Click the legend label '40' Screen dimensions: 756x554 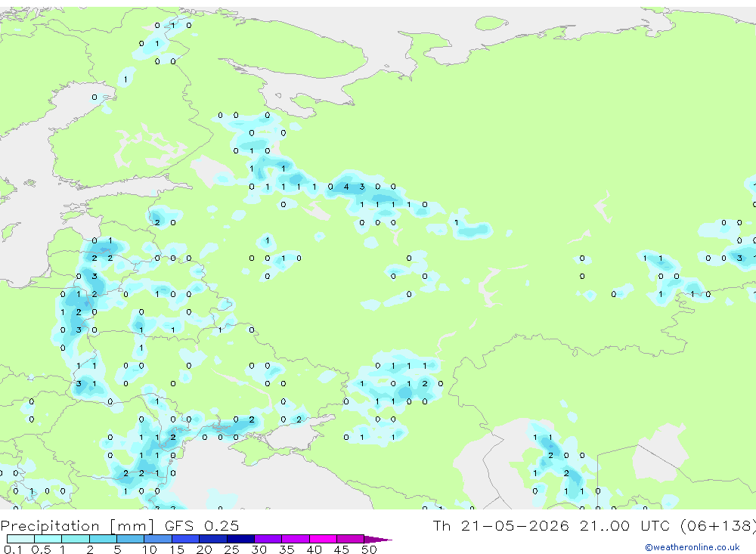314,549
